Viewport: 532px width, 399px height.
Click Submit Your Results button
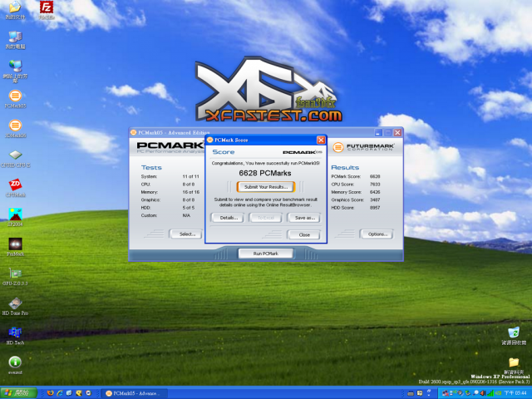tap(266, 187)
